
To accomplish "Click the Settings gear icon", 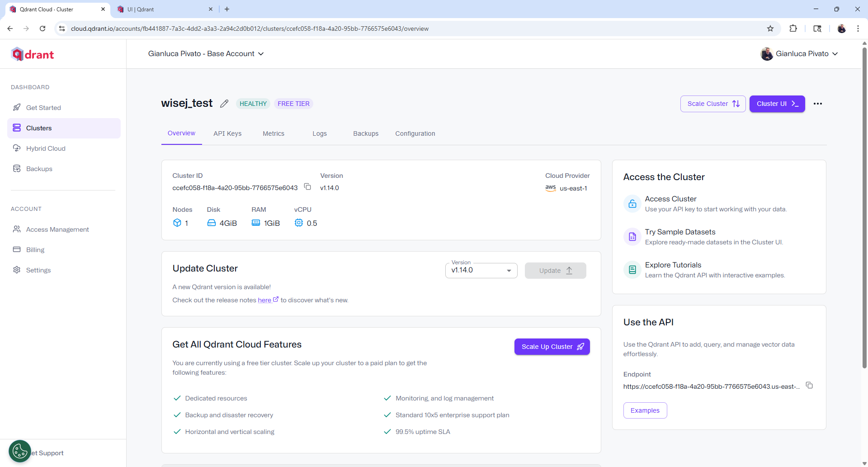I will [x=17, y=270].
